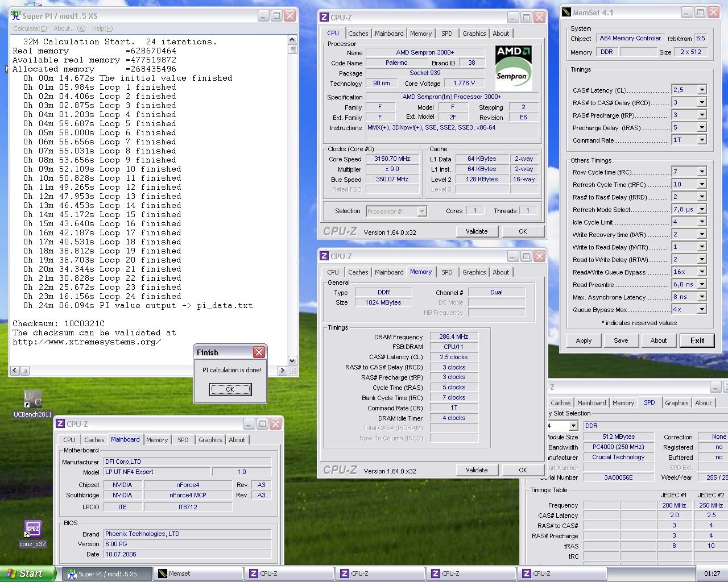Click Super PI scroll down arrow

pyautogui.click(x=292, y=360)
